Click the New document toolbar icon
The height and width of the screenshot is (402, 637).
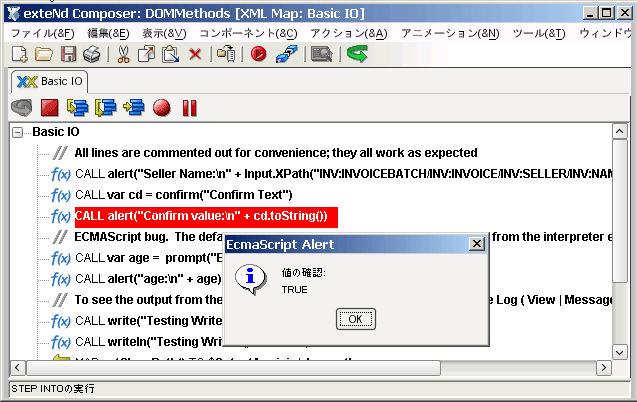coord(19,54)
